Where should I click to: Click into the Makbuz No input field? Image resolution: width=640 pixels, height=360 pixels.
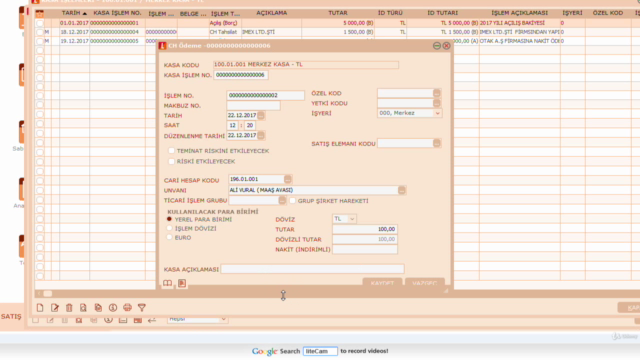(x=253, y=106)
